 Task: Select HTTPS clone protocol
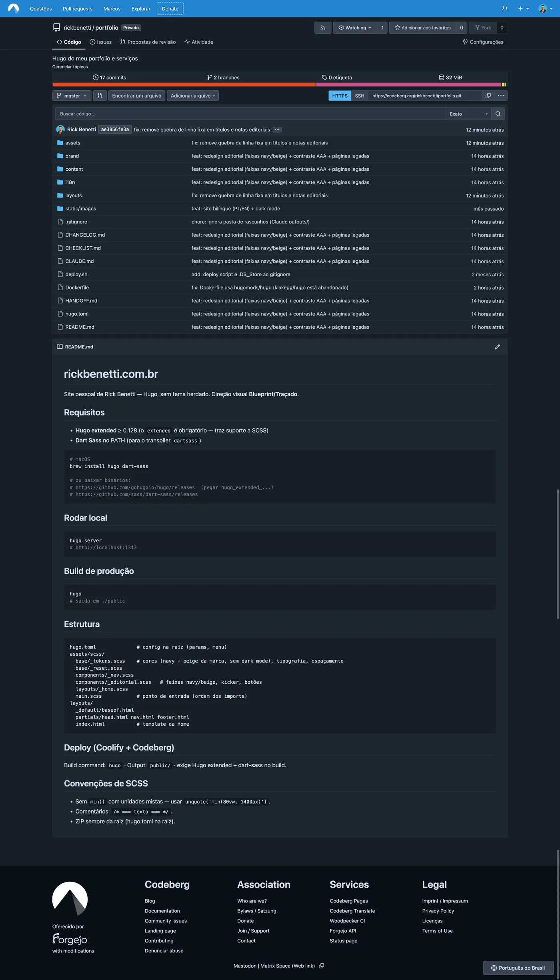click(x=340, y=96)
